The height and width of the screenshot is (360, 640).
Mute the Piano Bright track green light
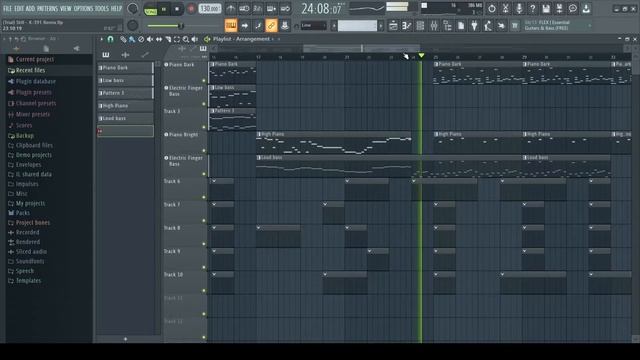(x=204, y=151)
